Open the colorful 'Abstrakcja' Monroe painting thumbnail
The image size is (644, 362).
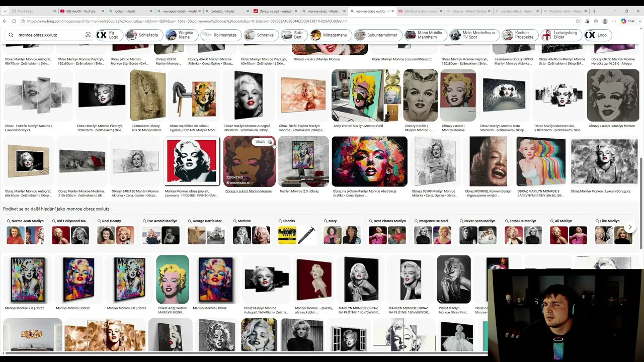369,161
